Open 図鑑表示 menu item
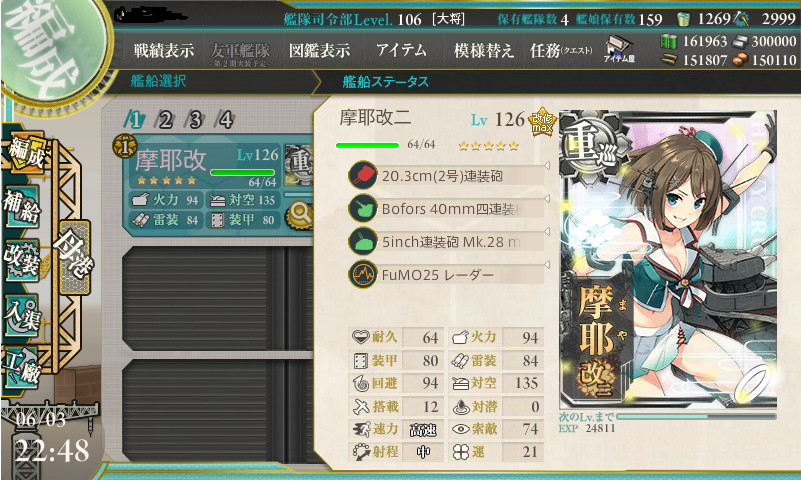 [320, 51]
